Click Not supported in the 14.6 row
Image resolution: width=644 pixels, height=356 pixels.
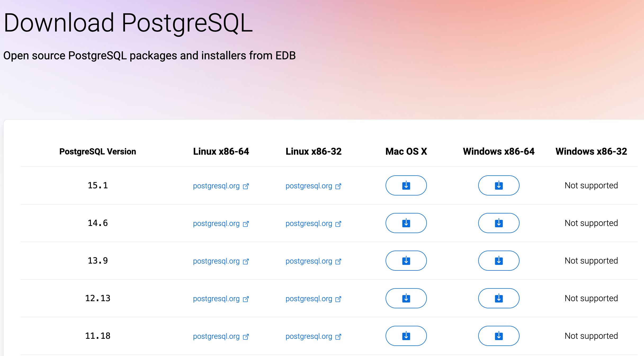click(x=591, y=223)
